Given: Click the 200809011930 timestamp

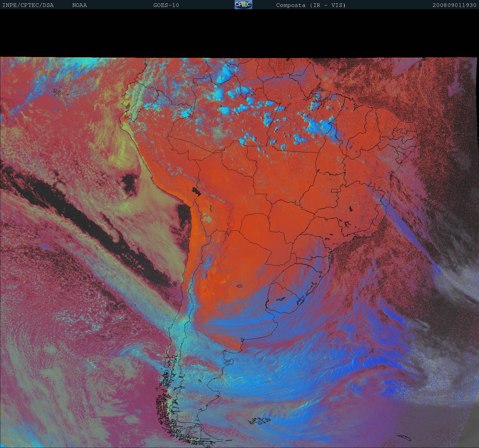Looking at the screenshot, I should tap(454, 5).
